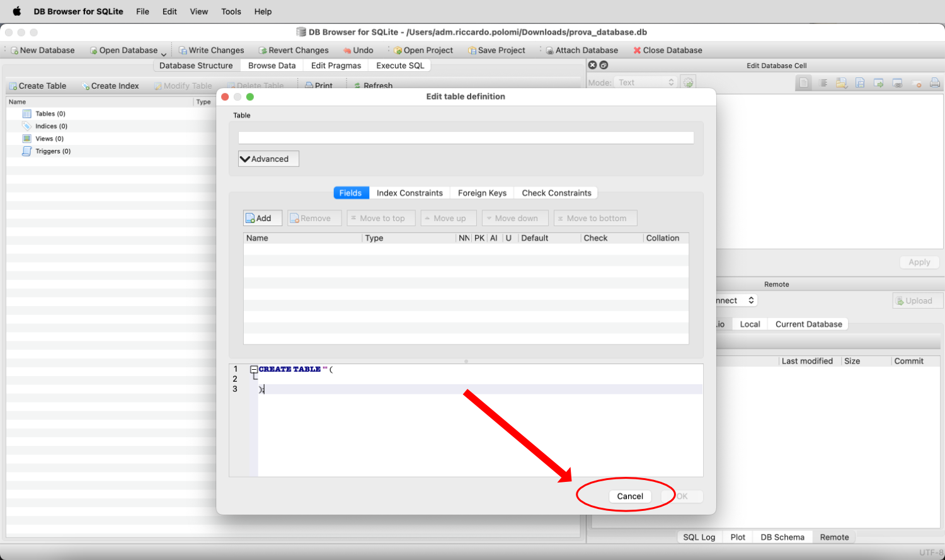Click the Close Database red X icon

click(637, 50)
